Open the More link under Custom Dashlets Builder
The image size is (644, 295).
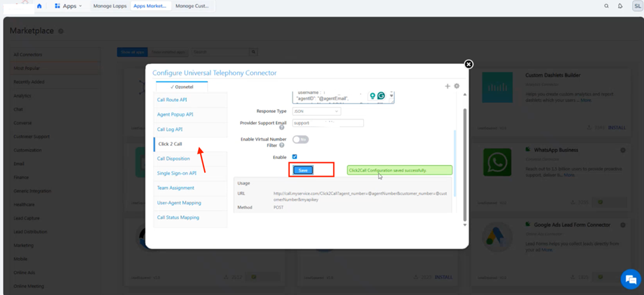[586, 100]
